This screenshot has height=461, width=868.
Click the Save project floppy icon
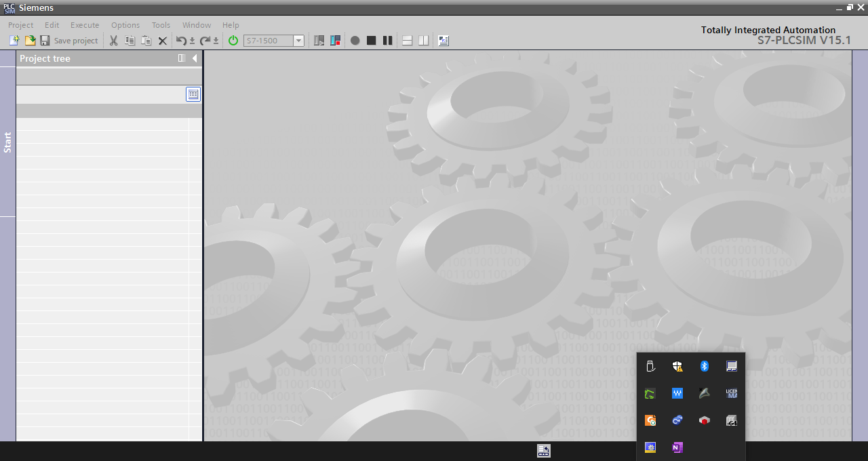click(45, 41)
